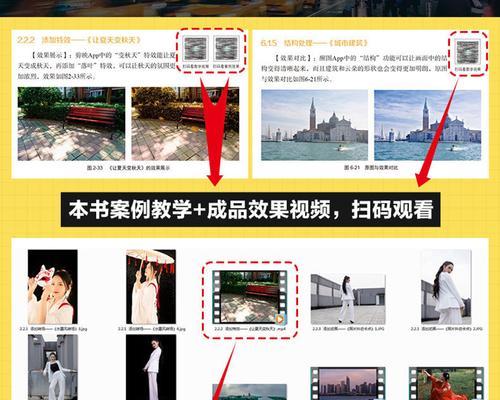Click the original Venice church photo
Screen dimensions: 500x400
[314, 125]
